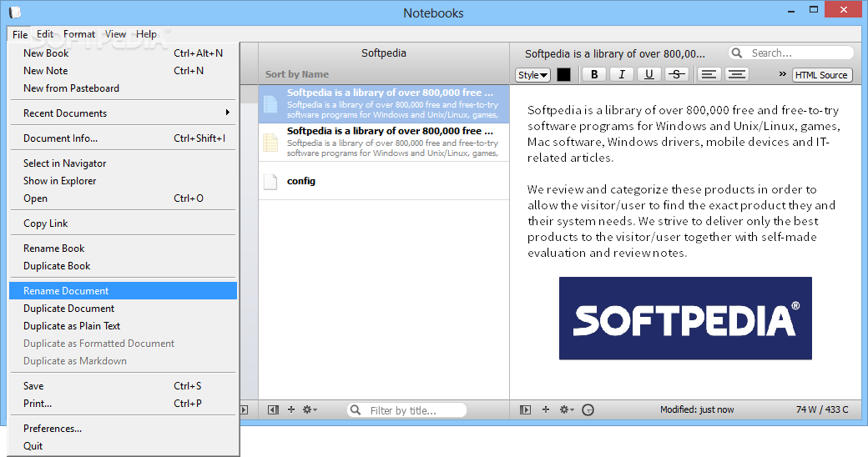868x457 pixels.
Task: Select the highlighted first Softpedia note row
Action: (x=384, y=103)
